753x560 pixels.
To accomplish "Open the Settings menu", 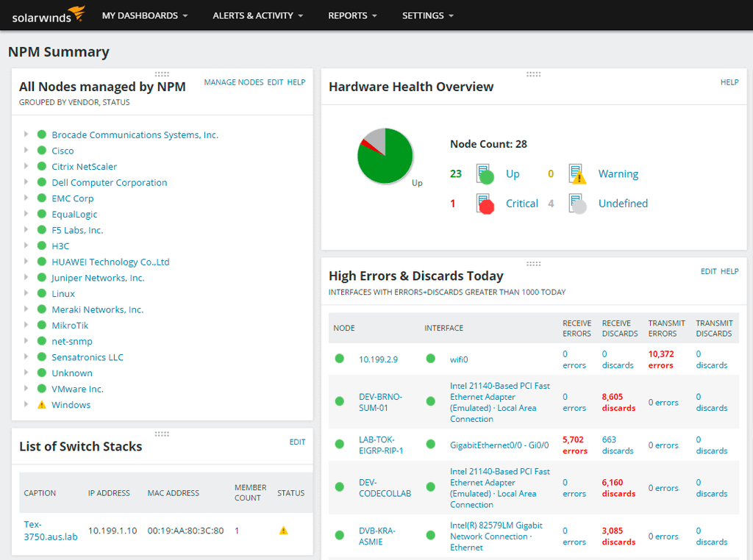I will pos(427,16).
